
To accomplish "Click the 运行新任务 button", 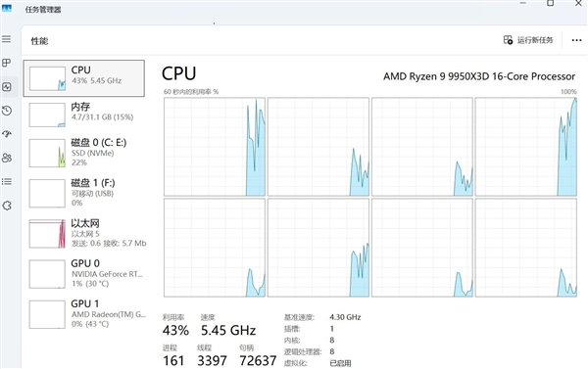I will pos(528,40).
